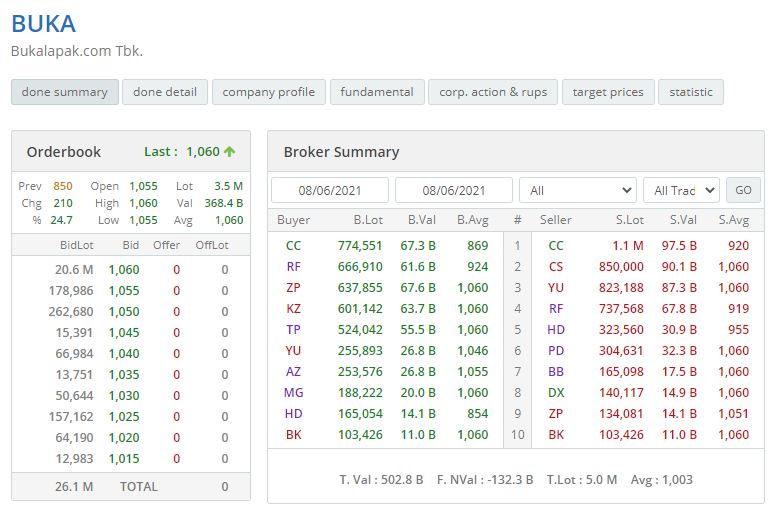Click the Buyer column header
Viewport: 779px width, 517px height.
(x=294, y=220)
